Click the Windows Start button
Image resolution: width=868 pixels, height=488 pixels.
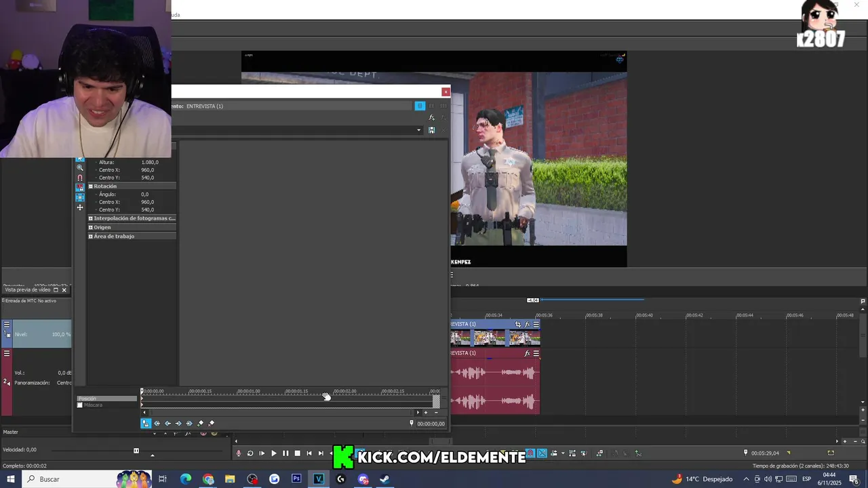pyautogui.click(x=11, y=479)
